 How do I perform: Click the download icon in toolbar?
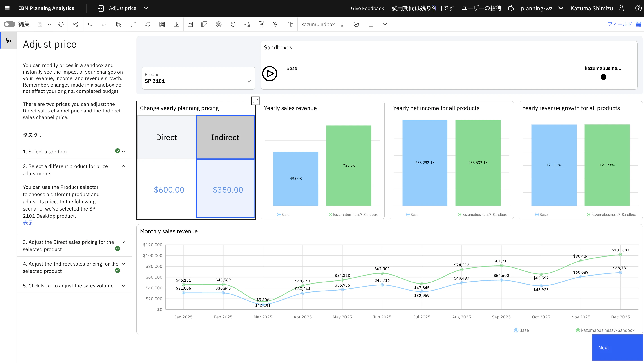tap(176, 24)
